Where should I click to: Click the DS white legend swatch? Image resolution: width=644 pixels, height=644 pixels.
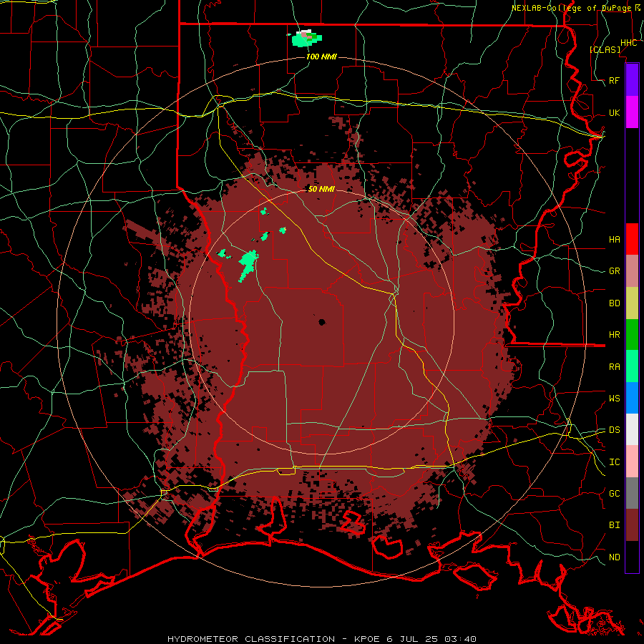point(632,429)
